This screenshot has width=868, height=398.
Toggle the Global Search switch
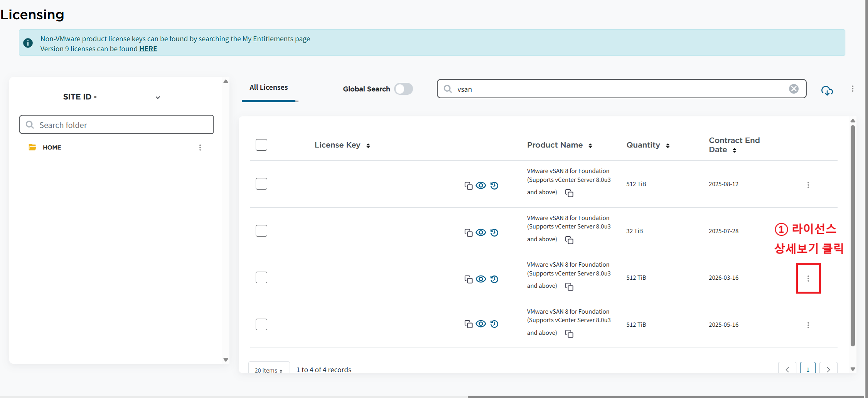[x=403, y=89]
